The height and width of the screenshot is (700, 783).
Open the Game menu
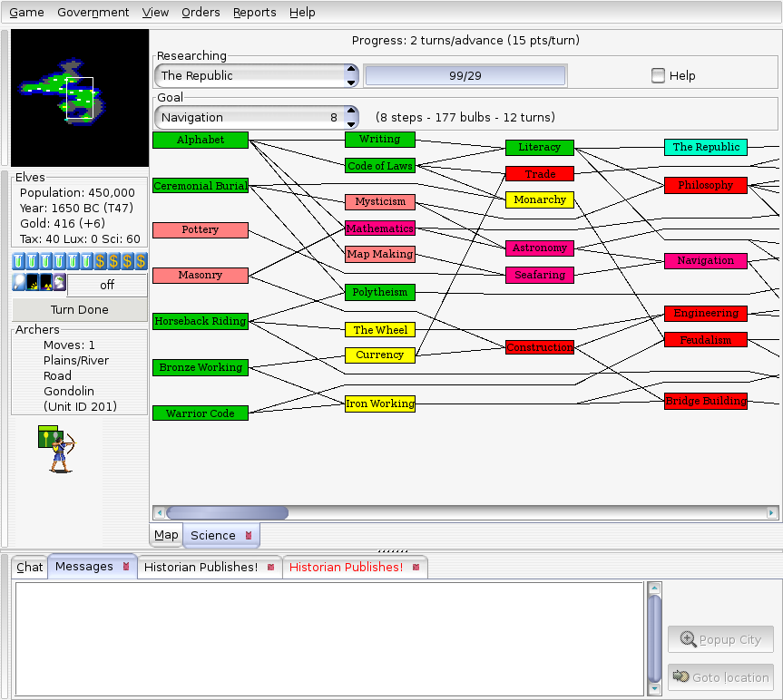point(26,13)
